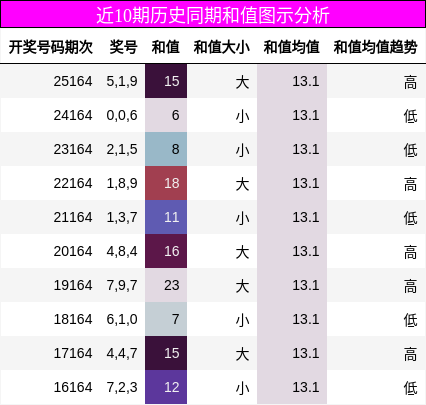Click the light blue sum cell 8
Viewport: 426px width, 405px height.
point(166,149)
